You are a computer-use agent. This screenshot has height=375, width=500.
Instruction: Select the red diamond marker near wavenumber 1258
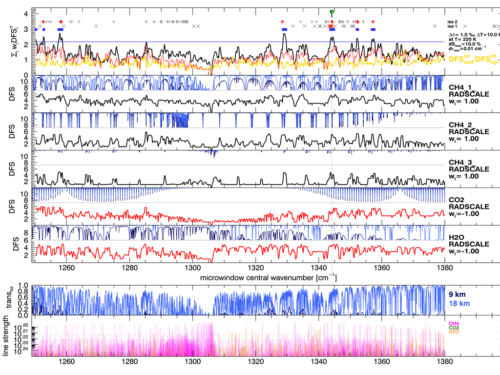61,22
